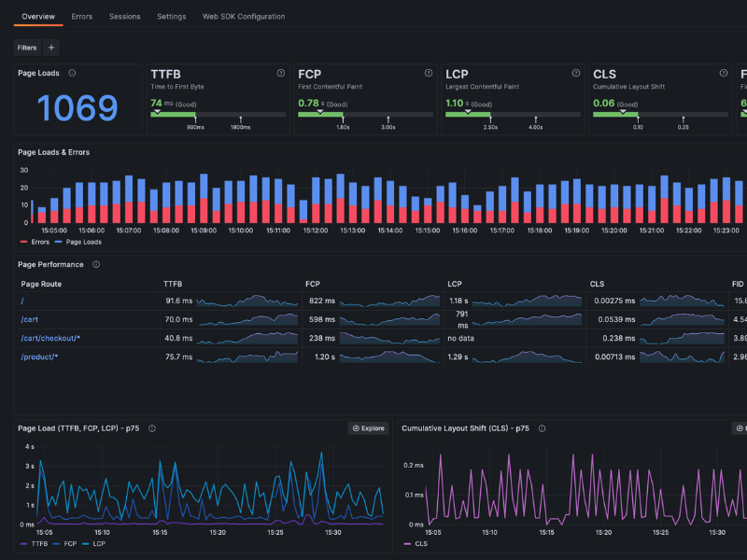Screen dimensions: 747x560
Task: Click the Cumulative Layout Shift p75 info icon
Action: (542, 428)
